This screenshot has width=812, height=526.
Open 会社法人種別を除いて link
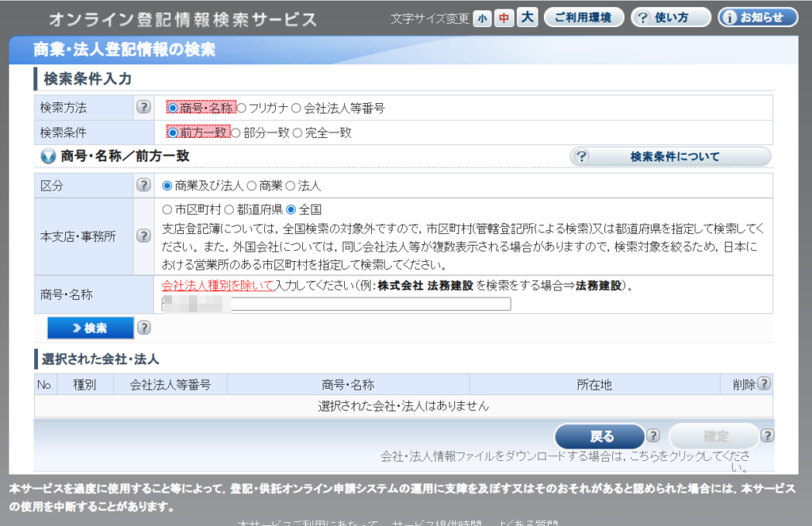pyautogui.click(x=217, y=286)
